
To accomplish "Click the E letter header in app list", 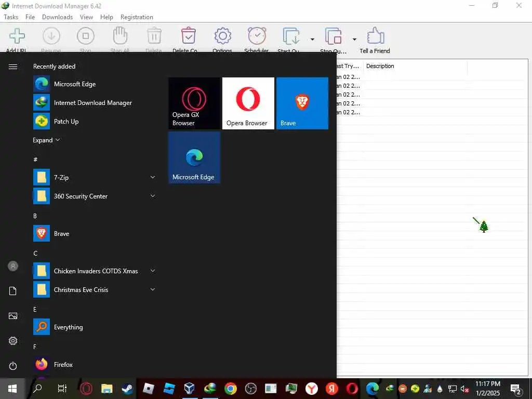I will click(x=35, y=309).
